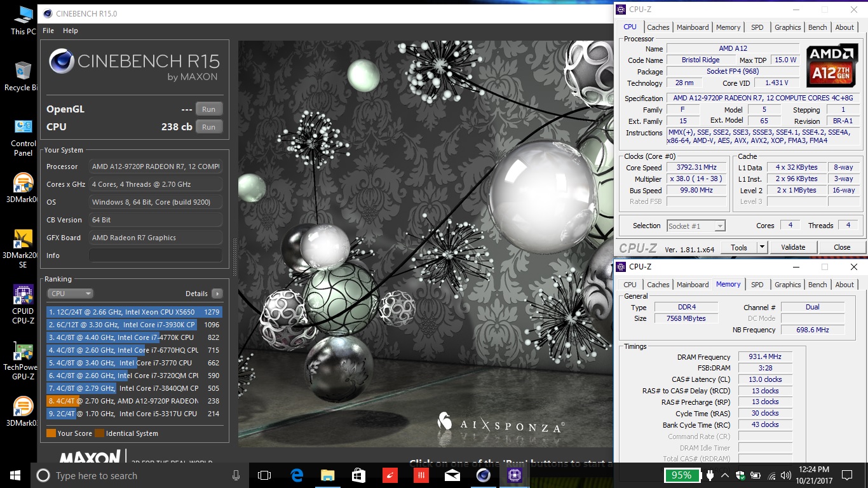Image resolution: width=868 pixels, height=488 pixels.
Task: Run the CPU benchmark
Action: point(208,127)
